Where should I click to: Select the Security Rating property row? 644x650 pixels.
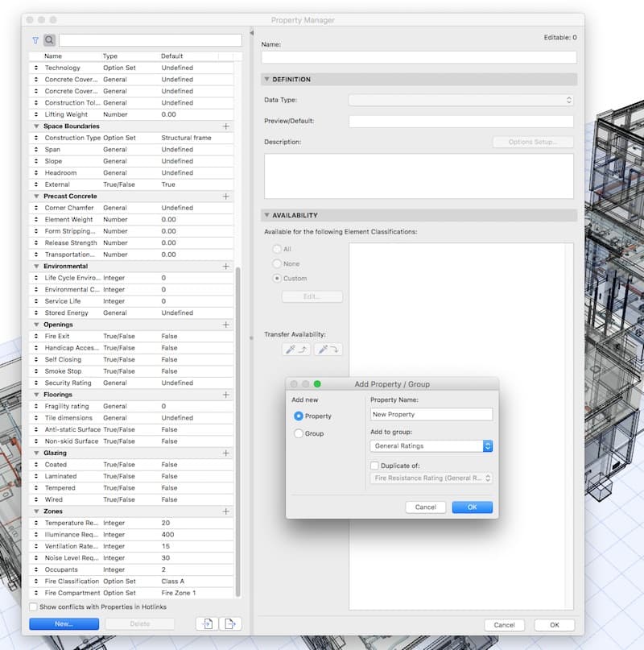(132, 383)
